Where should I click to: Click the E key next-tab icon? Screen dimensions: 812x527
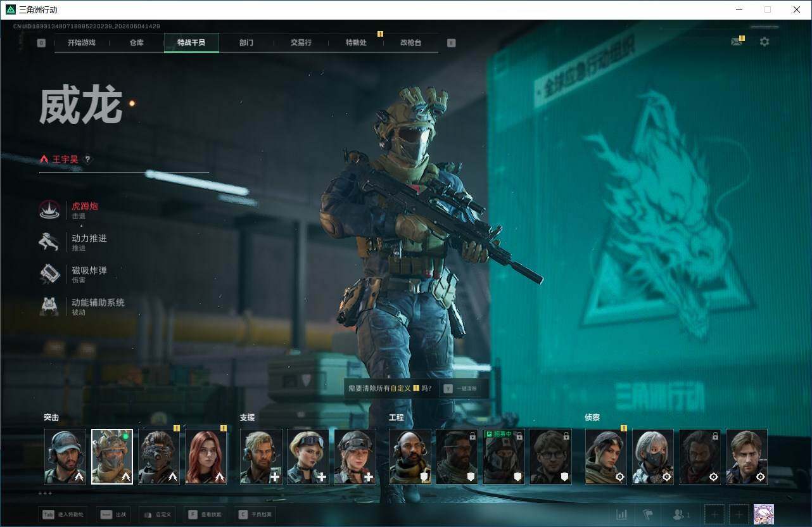[451, 43]
